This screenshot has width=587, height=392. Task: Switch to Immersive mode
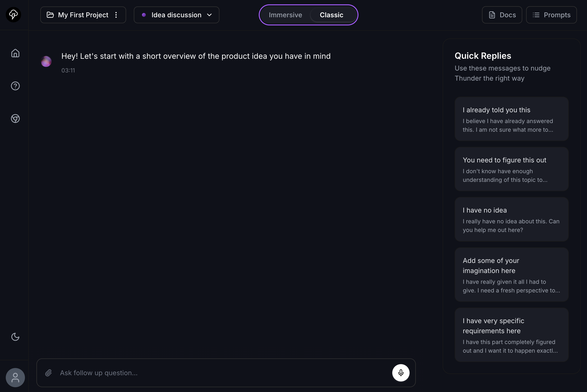click(x=285, y=15)
